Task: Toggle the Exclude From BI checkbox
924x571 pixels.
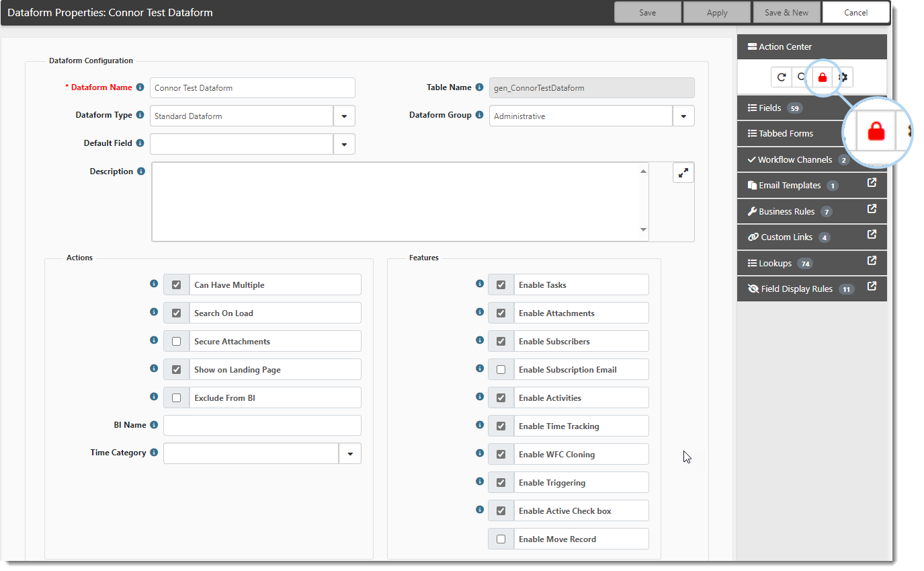Action: pos(176,398)
